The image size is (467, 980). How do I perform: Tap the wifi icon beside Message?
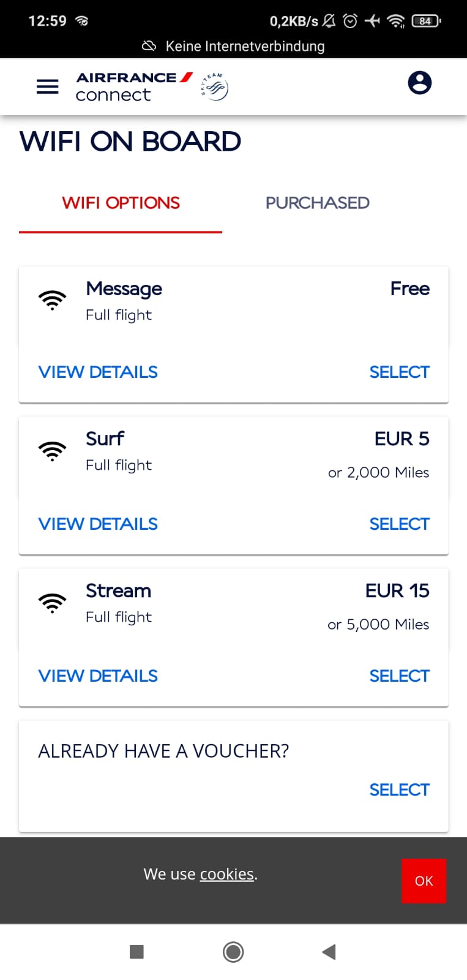click(52, 300)
